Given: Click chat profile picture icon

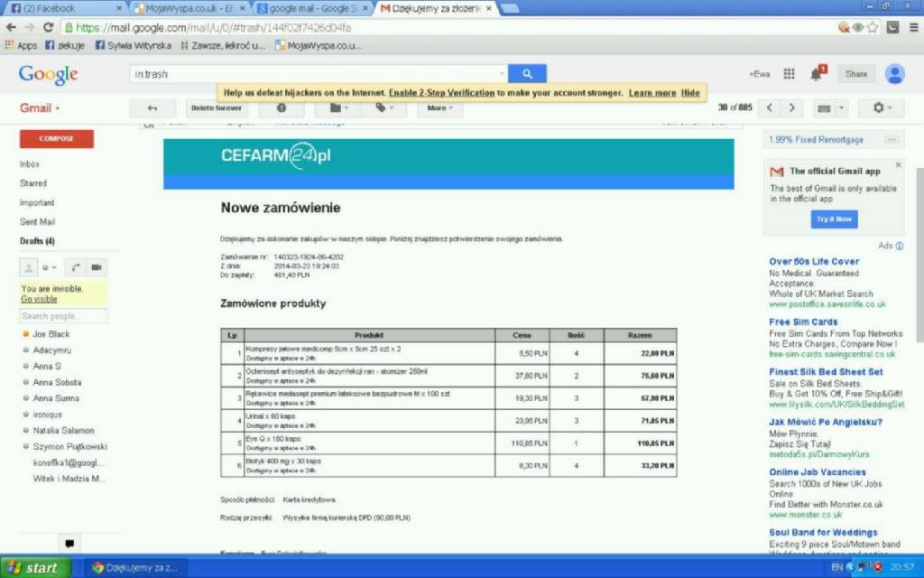Looking at the screenshot, I should click(28, 267).
